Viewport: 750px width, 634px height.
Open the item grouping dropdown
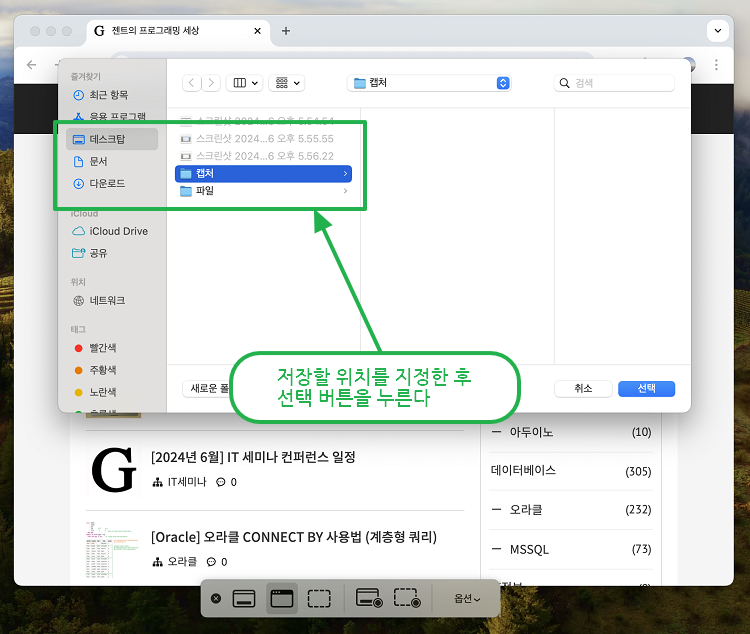287,83
